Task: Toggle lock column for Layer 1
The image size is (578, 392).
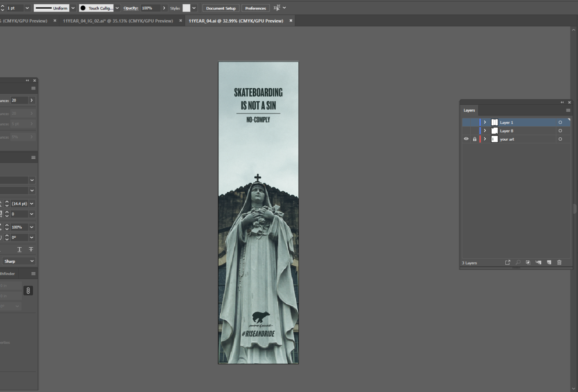Action: tap(474, 122)
